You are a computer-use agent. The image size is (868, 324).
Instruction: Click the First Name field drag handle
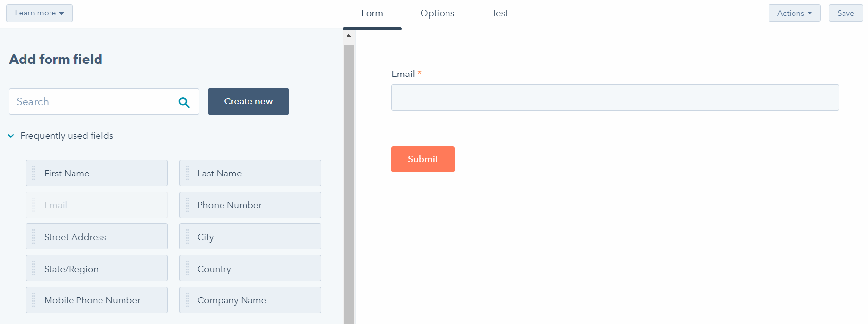[x=34, y=173]
